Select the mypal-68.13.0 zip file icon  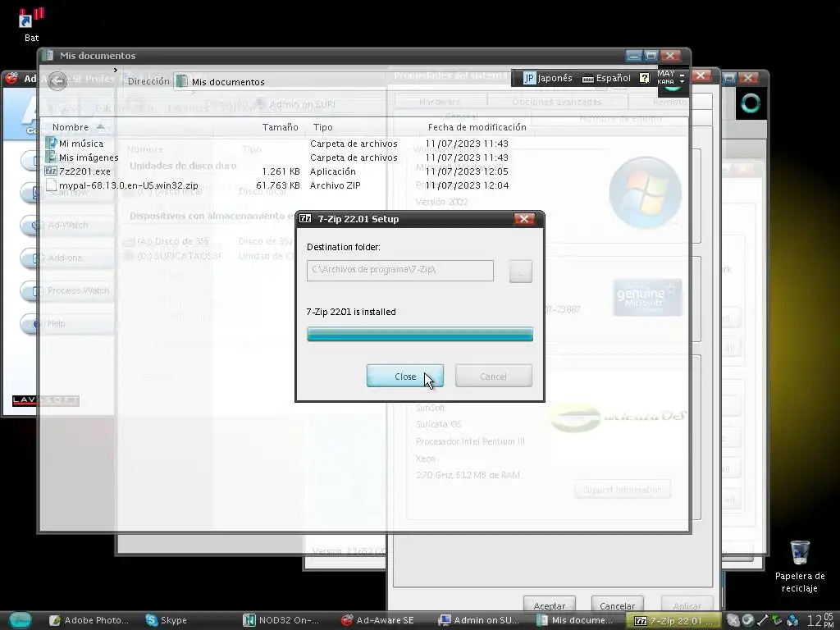click(51, 185)
